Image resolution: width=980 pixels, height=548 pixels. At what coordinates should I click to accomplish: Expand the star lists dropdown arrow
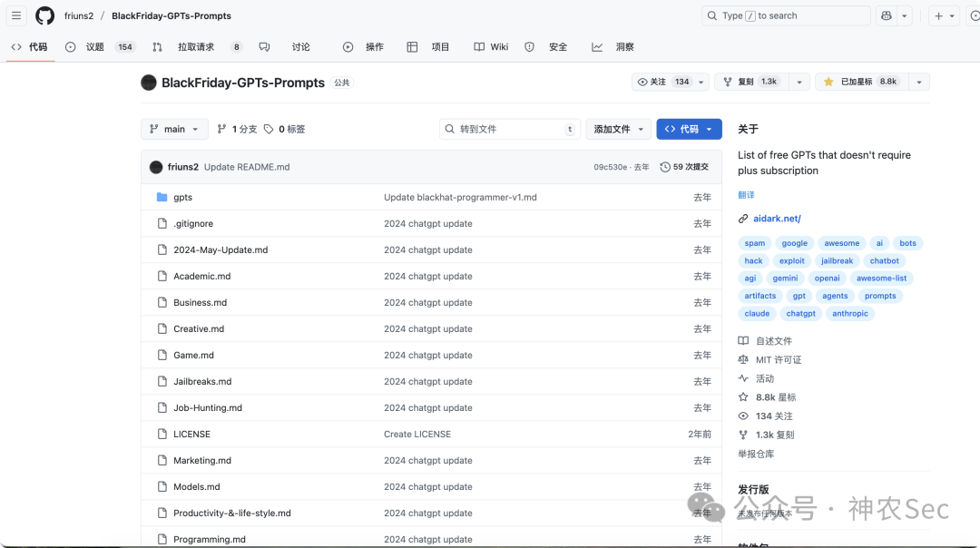pos(918,82)
